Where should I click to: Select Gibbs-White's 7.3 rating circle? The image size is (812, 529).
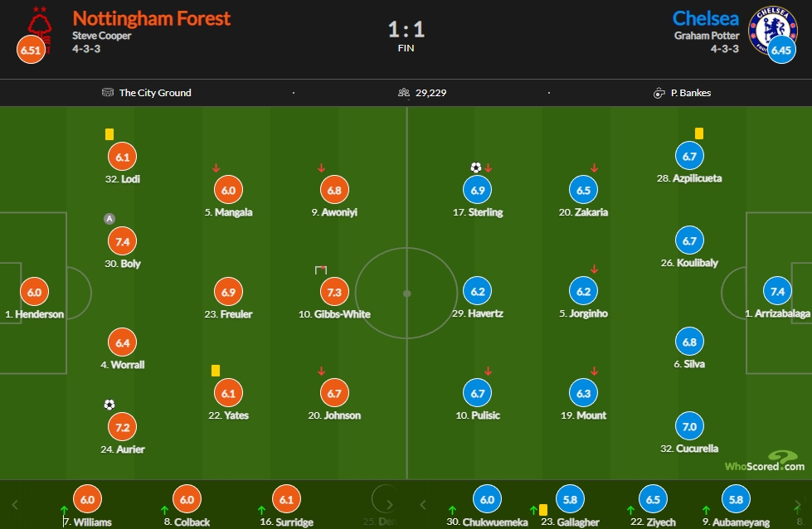[334, 292]
